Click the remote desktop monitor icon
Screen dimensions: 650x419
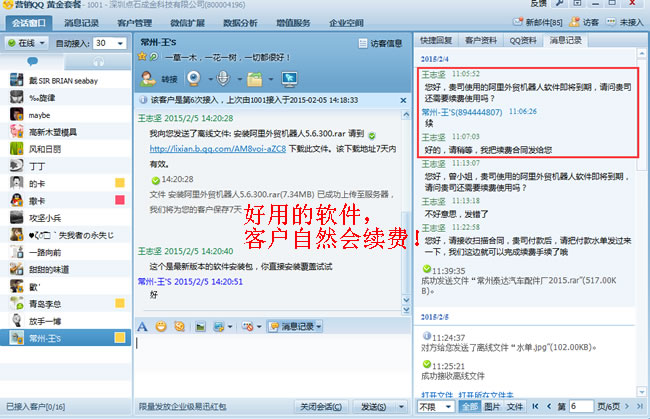pos(289,79)
